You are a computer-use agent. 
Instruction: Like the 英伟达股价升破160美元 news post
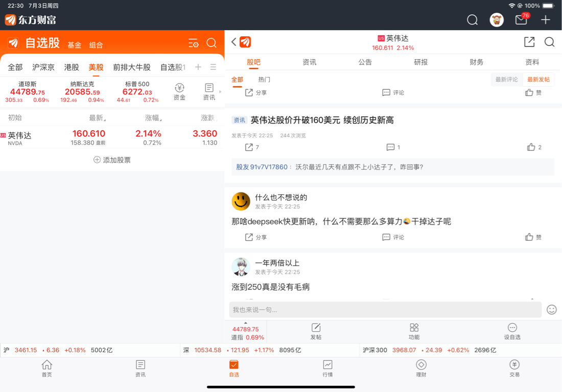coord(534,147)
